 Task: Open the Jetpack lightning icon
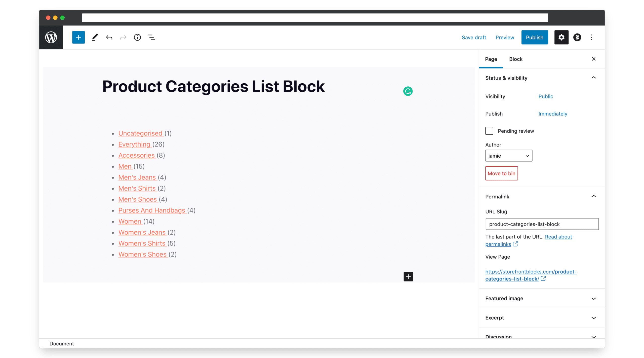(x=577, y=37)
